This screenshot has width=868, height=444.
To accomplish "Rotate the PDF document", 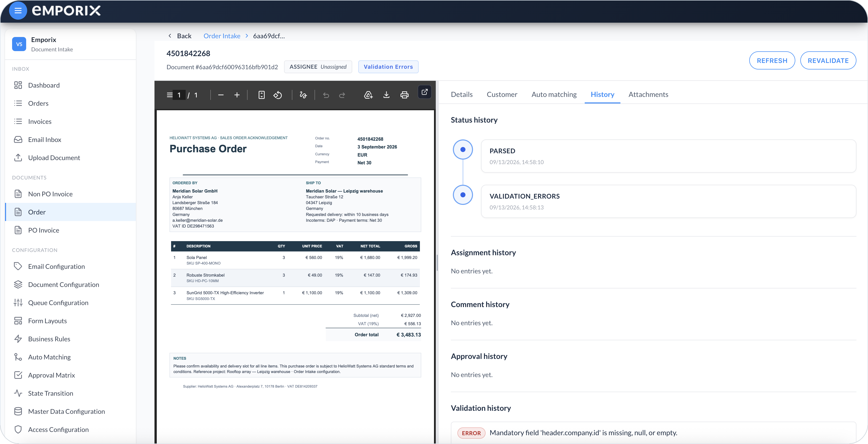I will click(278, 95).
